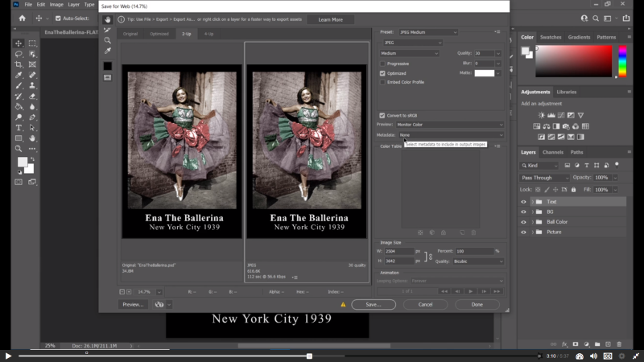The height and width of the screenshot is (362, 644).
Task: Click the hue spectrum slider in Color panel
Action: tap(622, 61)
